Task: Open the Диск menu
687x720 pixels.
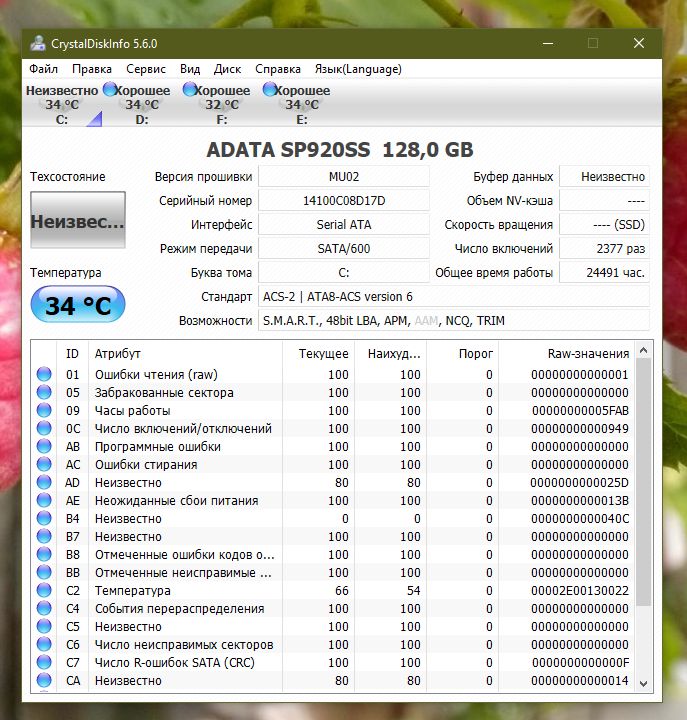Action: [x=227, y=69]
